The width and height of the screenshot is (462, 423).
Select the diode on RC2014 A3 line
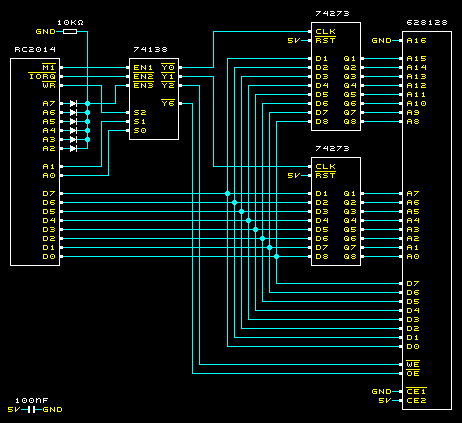point(73,140)
